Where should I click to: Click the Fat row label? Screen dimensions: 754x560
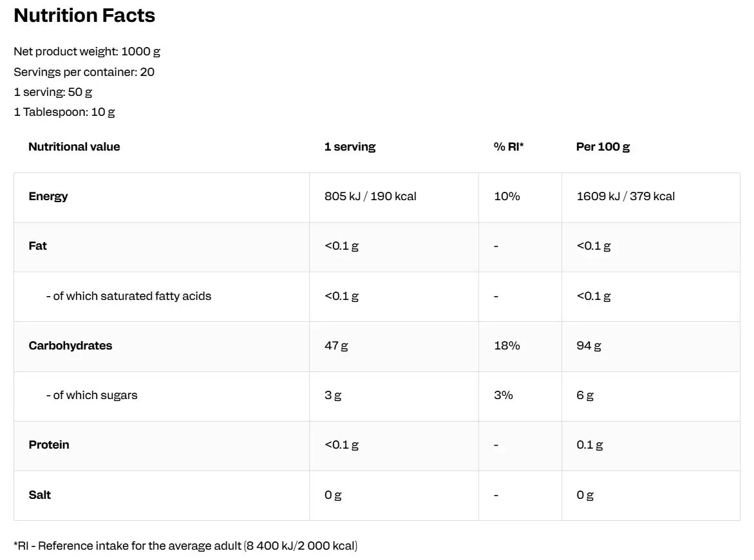[38, 246]
